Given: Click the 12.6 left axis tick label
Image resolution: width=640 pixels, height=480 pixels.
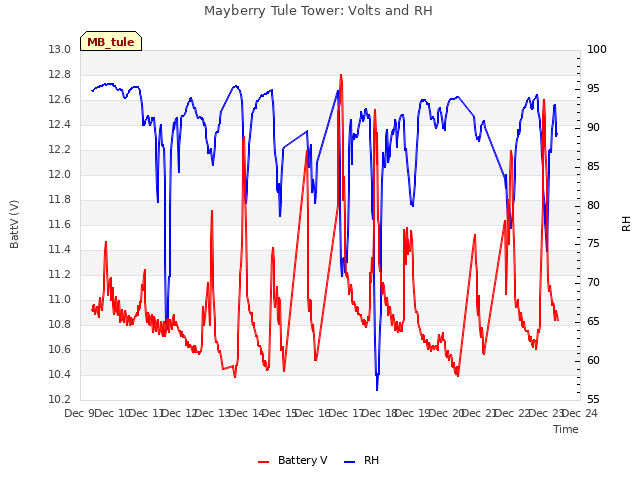Looking at the screenshot, I should (x=60, y=100).
